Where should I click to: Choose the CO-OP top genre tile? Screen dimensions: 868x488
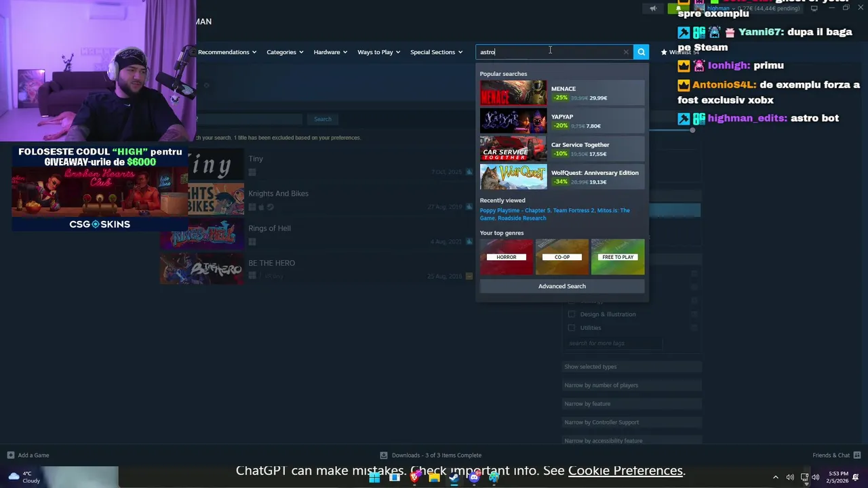[x=562, y=257]
